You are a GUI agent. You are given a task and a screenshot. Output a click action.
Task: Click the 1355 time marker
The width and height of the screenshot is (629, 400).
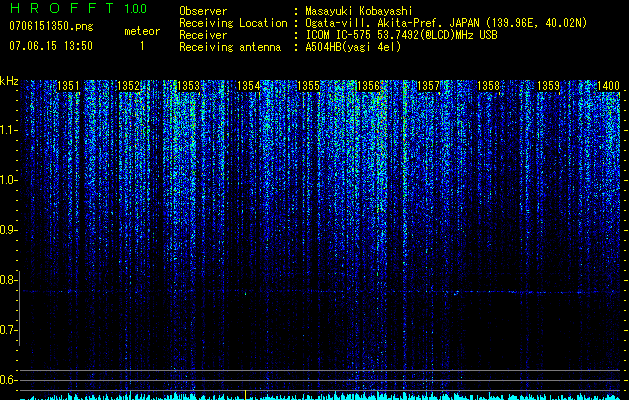point(308,86)
